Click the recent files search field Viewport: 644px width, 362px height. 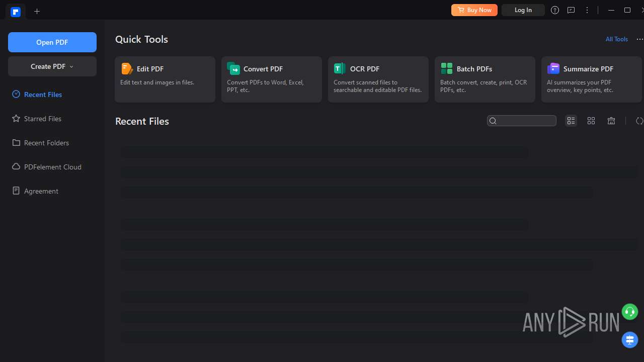522,121
